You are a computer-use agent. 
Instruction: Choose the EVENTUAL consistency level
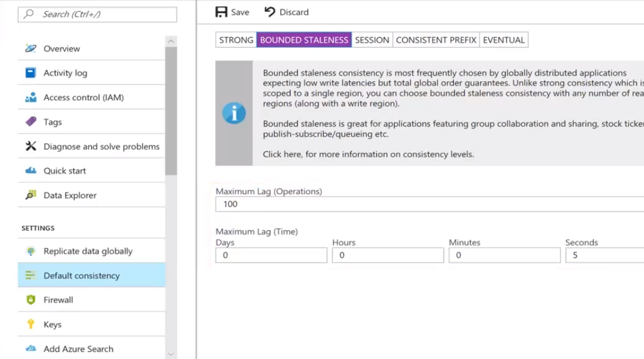click(504, 40)
